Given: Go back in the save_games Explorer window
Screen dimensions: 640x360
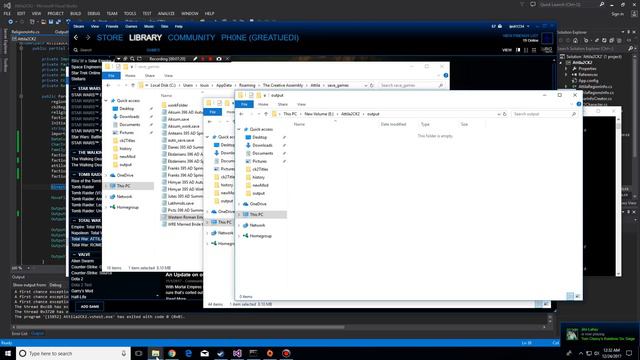Looking at the screenshot, I should pos(108,85).
